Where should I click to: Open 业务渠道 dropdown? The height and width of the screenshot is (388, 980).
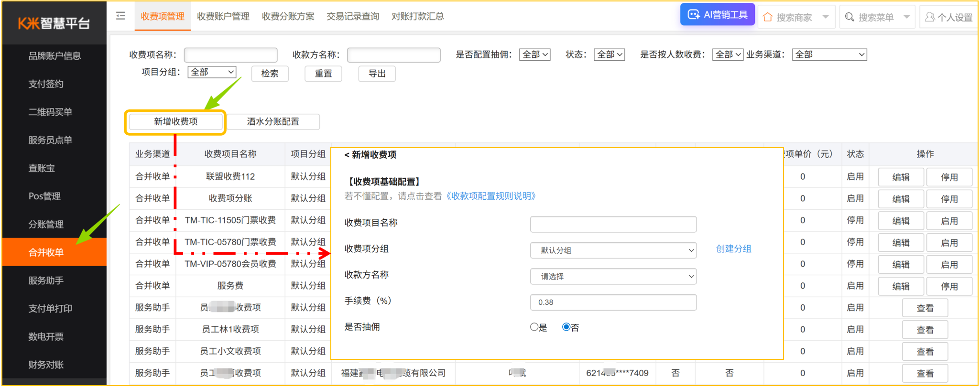[829, 54]
